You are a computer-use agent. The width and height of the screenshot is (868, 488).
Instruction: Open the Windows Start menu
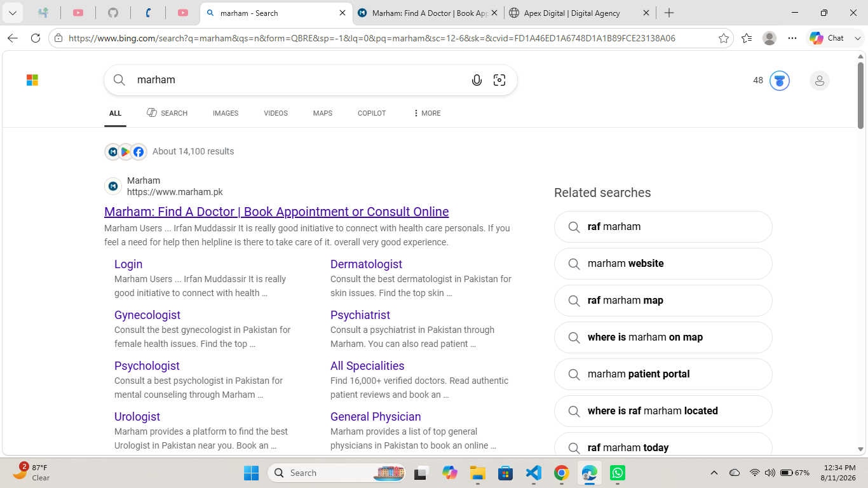pos(252,473)
